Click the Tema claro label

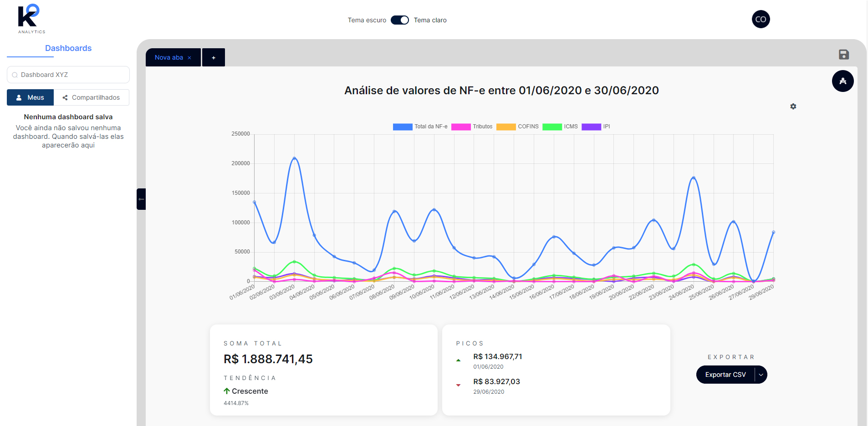(x=430, y=20)
